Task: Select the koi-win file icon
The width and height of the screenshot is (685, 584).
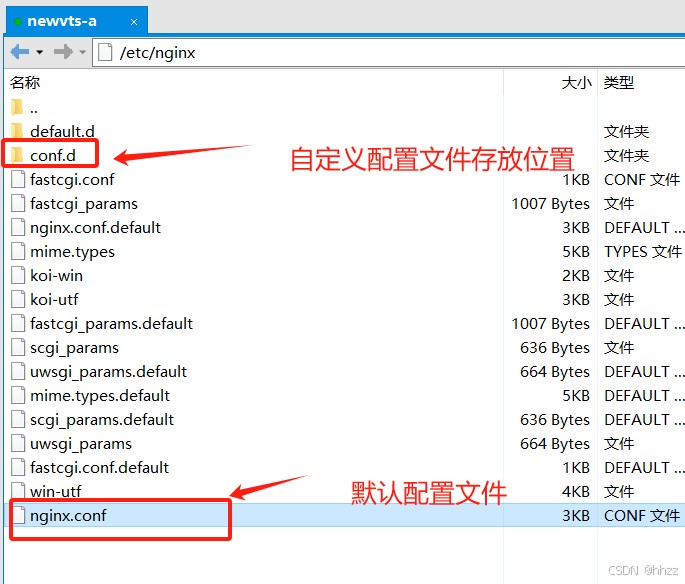Action: click(18, 275)
